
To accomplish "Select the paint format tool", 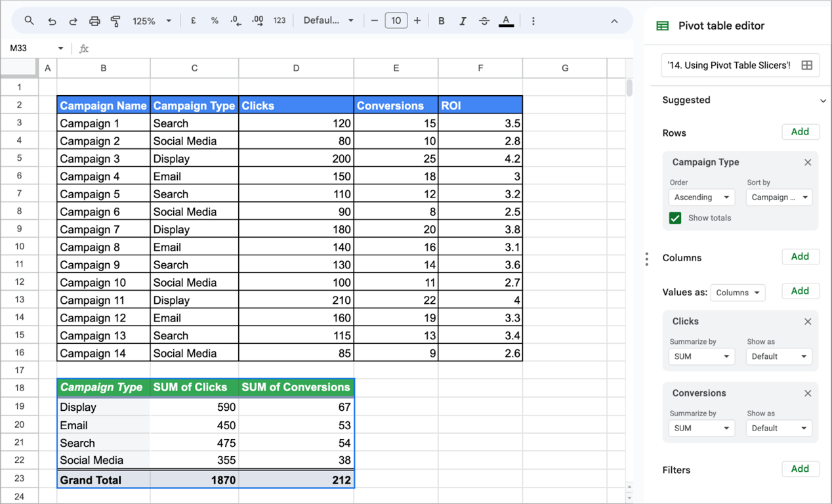I will 116,21.
